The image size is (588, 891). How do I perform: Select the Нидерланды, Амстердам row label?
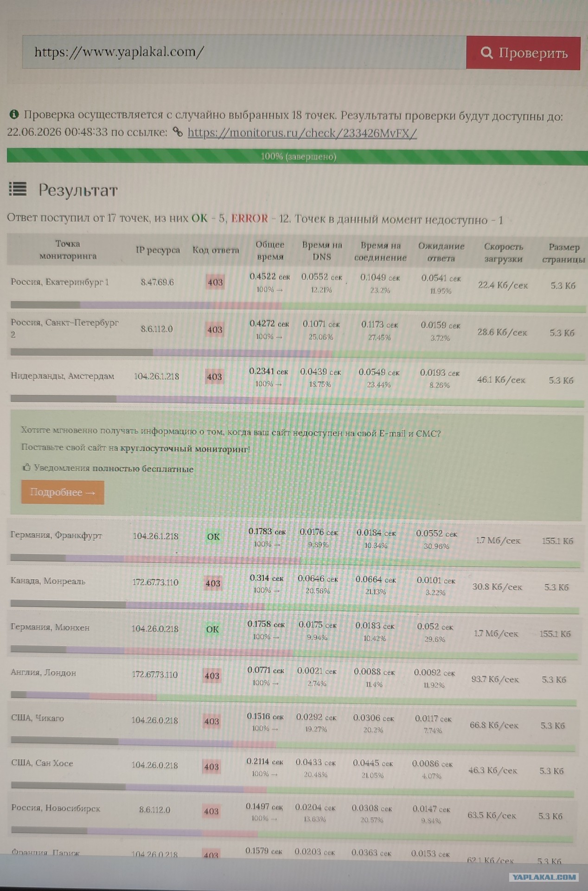[x=62, y=376]
